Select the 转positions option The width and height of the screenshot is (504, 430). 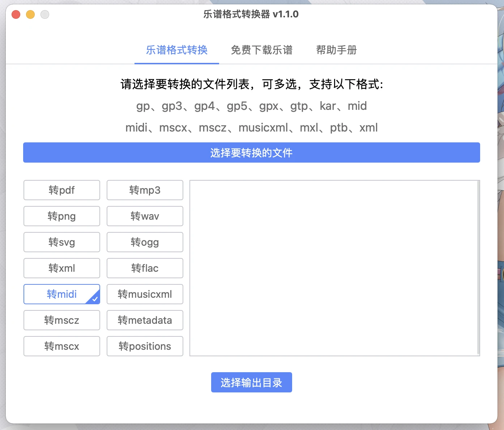(145, 346)
